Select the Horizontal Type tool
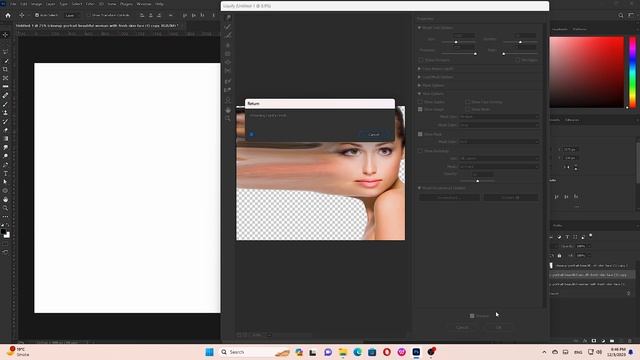 5,173
